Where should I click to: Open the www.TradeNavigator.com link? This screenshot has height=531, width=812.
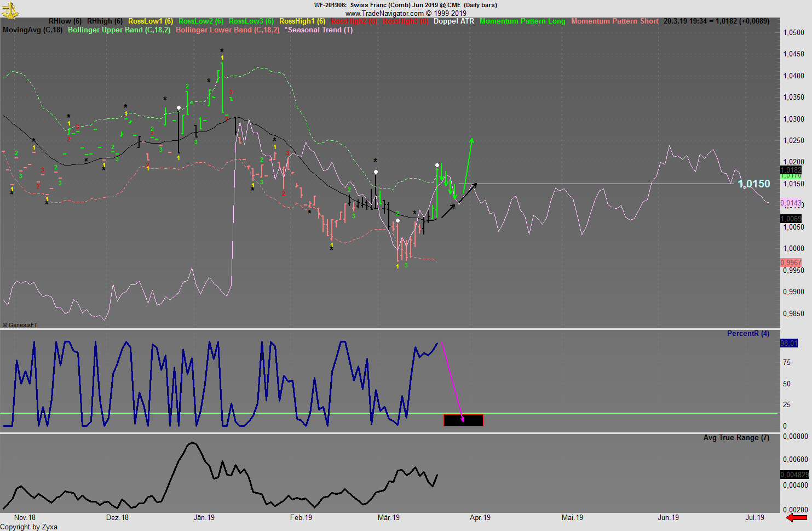pos(384,13)
